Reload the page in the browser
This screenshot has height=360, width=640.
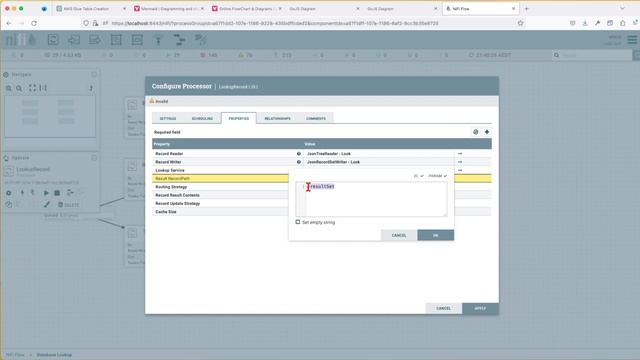34,23
